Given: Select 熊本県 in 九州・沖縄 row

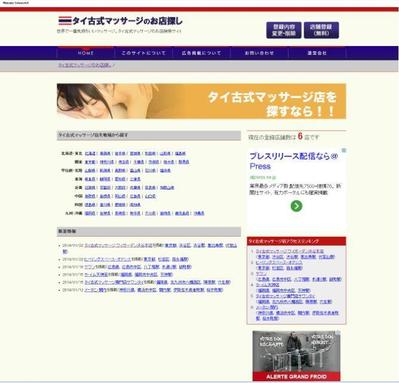Looking at the screenshot, I should [x=135, y=213].
